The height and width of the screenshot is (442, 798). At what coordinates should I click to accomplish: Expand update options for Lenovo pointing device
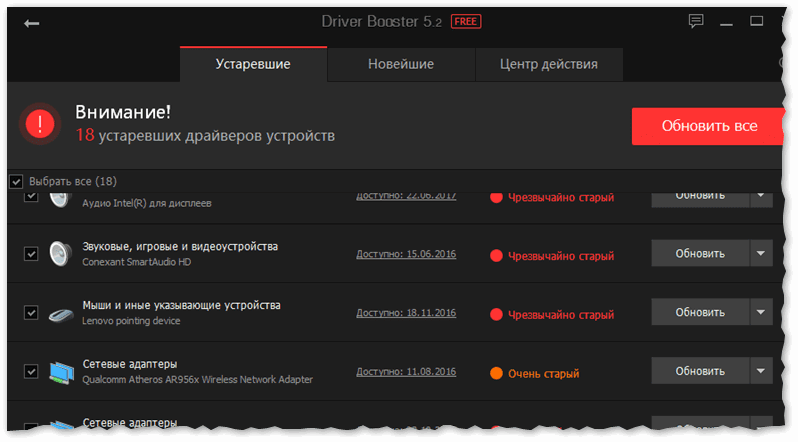coord(761,312)
